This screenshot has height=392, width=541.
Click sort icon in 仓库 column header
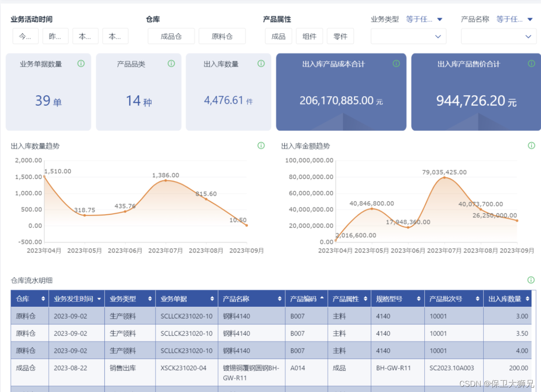(x=43, y=299)
